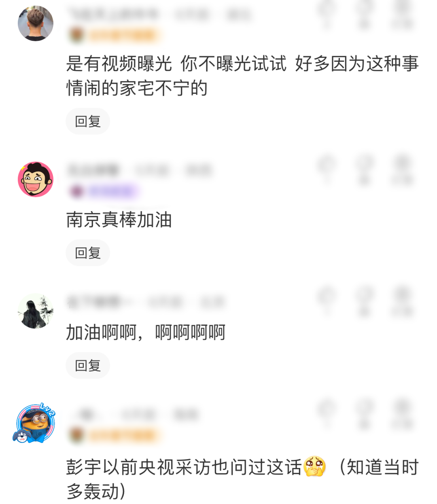Click the username next to the cartoon-face avatar
The width and height of the screenshot is (437, 504).
(x=93, y=170)
